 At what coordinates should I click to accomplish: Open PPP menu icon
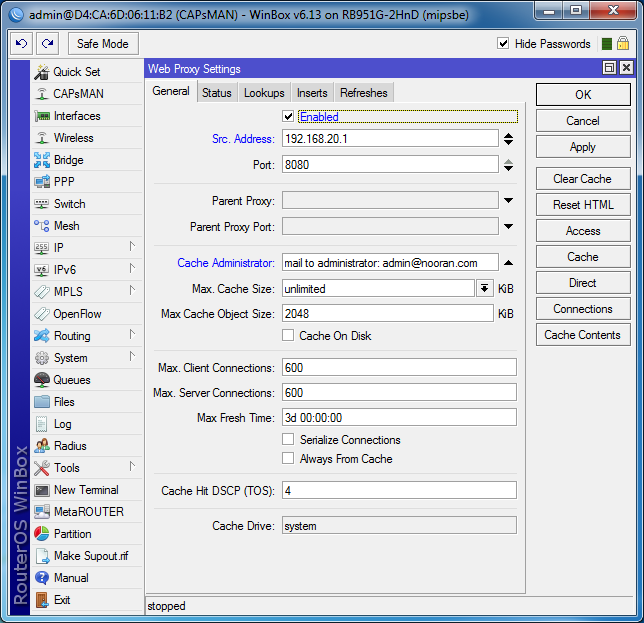pos(41,182)
